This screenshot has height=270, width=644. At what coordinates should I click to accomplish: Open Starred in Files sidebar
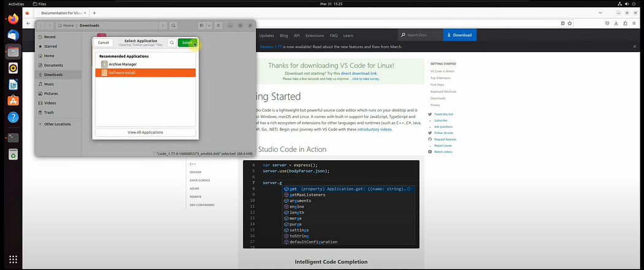58,47
